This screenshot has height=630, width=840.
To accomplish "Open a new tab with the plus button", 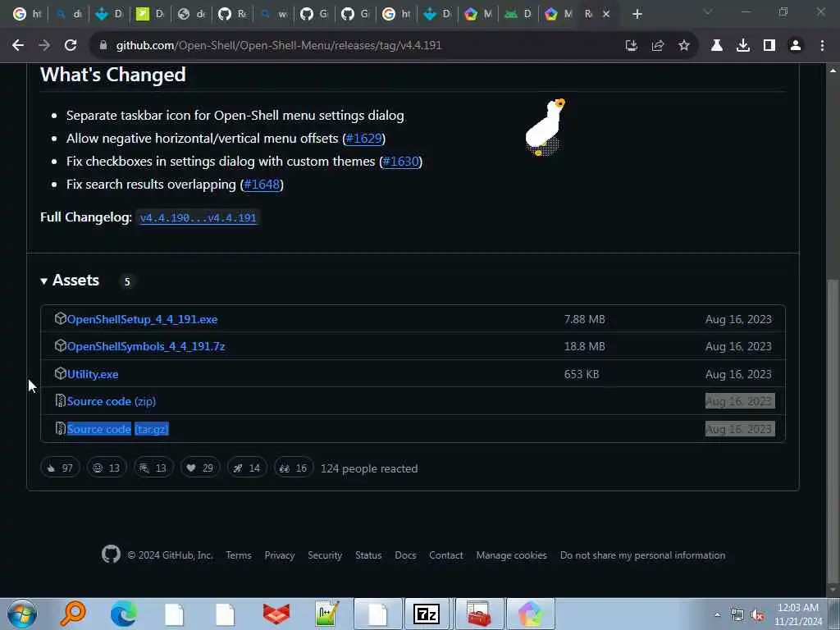I will (637, 14).
